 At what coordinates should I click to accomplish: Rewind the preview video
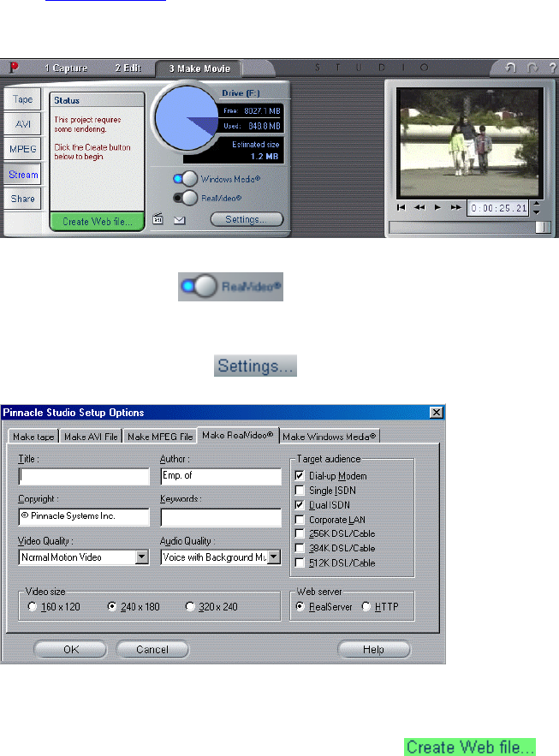coord(419,207)
